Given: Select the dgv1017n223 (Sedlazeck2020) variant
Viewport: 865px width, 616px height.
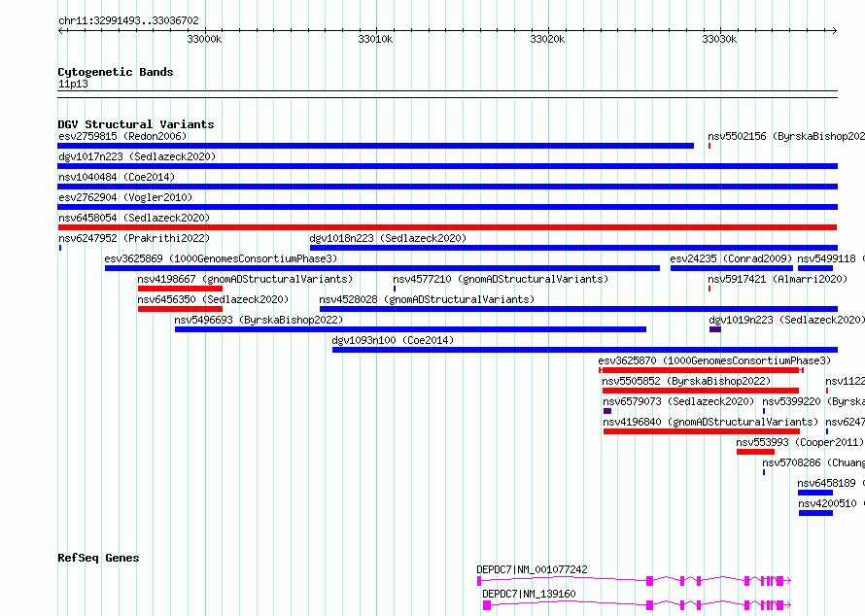Looking at the screenshot, I should click(x=447, y=166).
